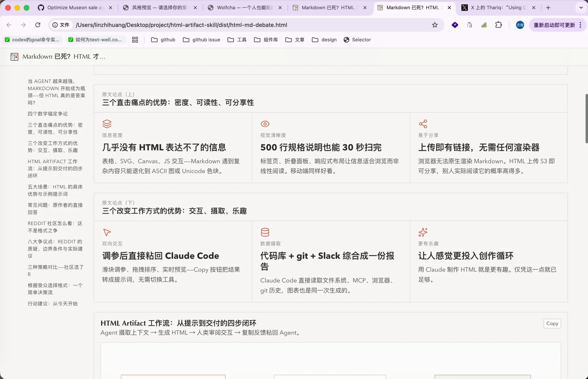Close the Wolfcha tab

(280, 7)
